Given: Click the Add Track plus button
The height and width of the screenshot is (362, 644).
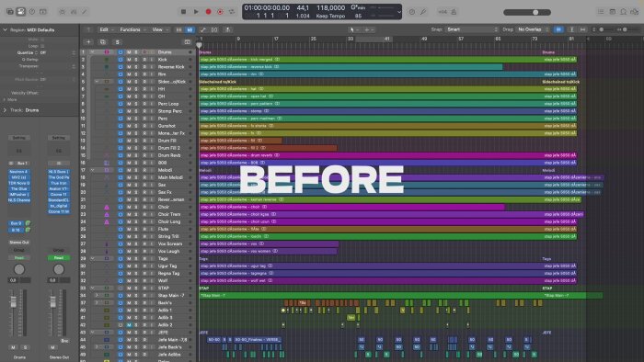Looking at the screenshot, I should tap(88, 42).
